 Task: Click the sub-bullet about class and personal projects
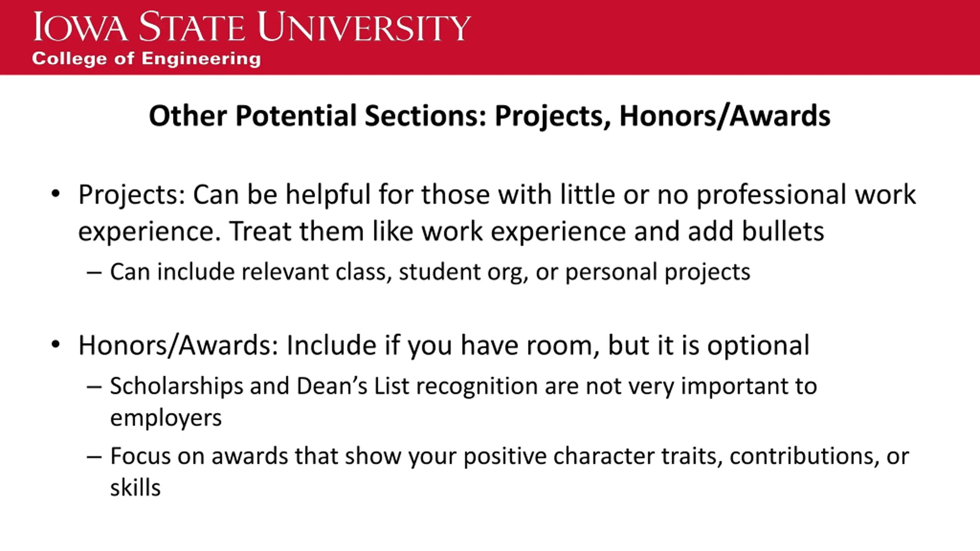click(x=430, y=272)
